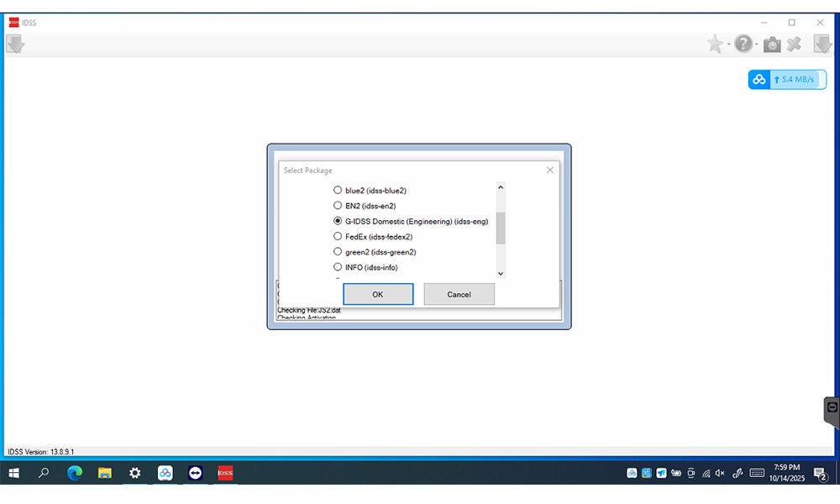Select the INFO (idss-info) package
This screenshot has width=840, height=504.
pyautogui.click(x=338, y=267)
